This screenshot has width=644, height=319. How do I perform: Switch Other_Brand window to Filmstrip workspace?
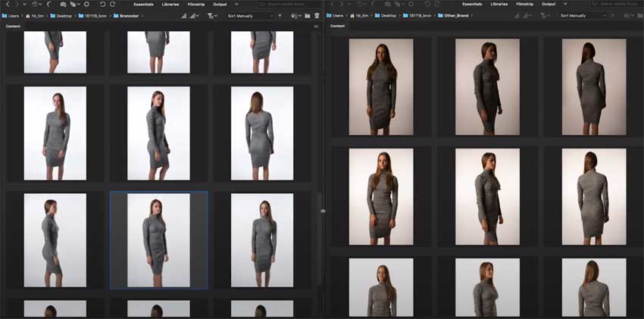click(x=525, y=4)
